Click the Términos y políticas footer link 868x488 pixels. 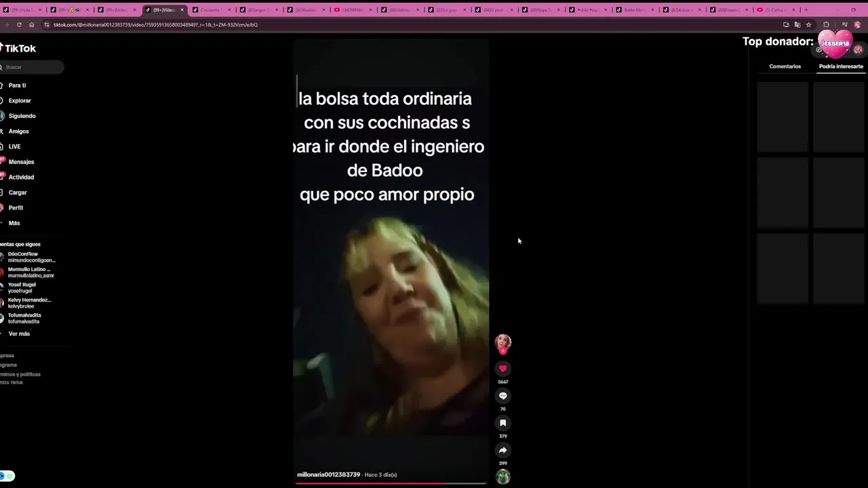[x=20, y=374]
